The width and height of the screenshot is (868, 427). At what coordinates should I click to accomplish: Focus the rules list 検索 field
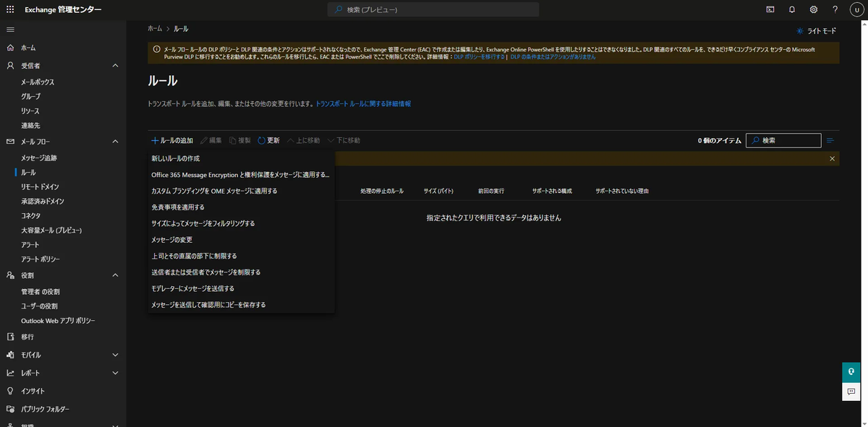(x=783, y=140)
